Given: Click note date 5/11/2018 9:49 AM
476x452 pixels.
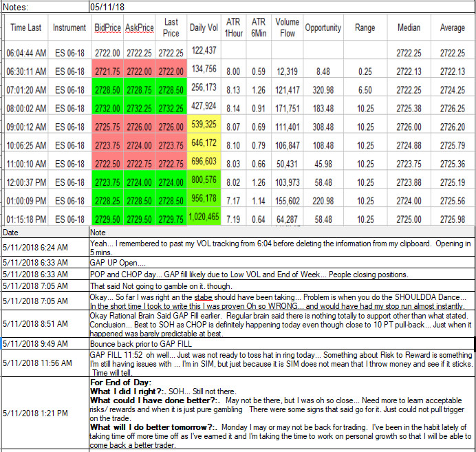Looking at the screenshot, I should click(45, 344).
